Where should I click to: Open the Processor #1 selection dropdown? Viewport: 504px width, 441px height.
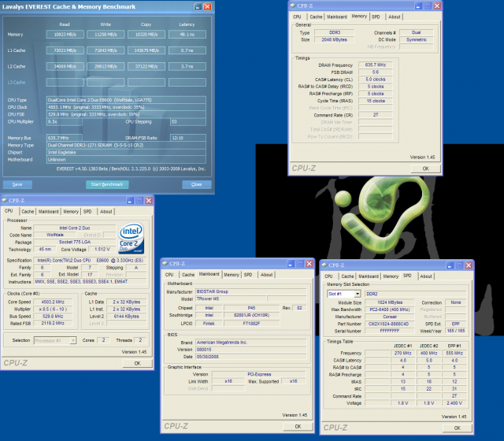[73, 340]
